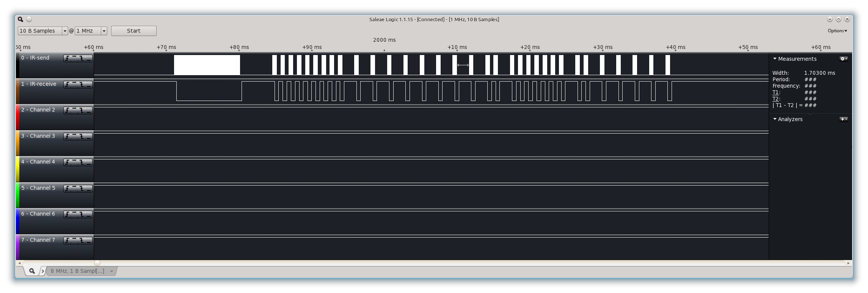The height and width of the screenshot is (293, 868).
Task: Set high-level trigger on Channel 6
Action: coord(74,214)
